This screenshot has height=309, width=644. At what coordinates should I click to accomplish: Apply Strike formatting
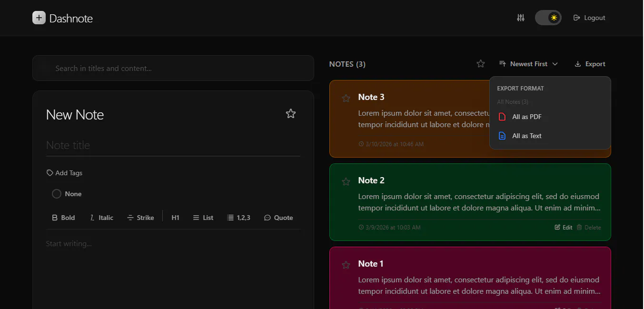click(140, 218)
